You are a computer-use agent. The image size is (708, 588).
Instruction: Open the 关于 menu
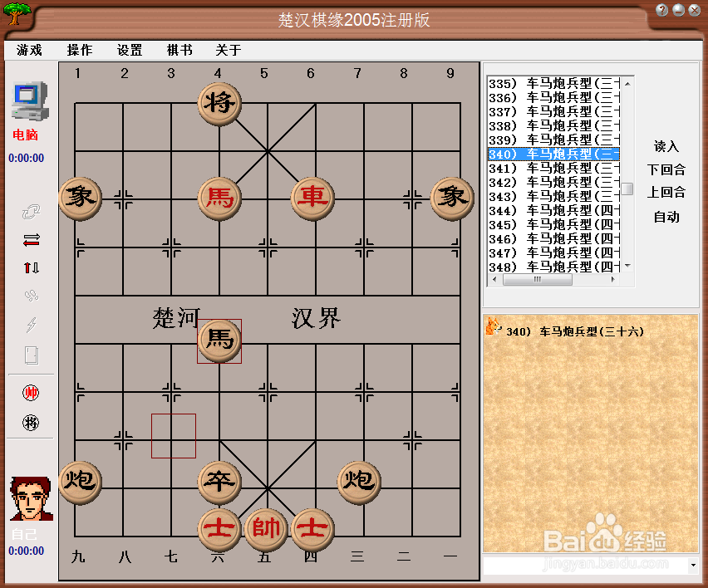pos(229,50)
